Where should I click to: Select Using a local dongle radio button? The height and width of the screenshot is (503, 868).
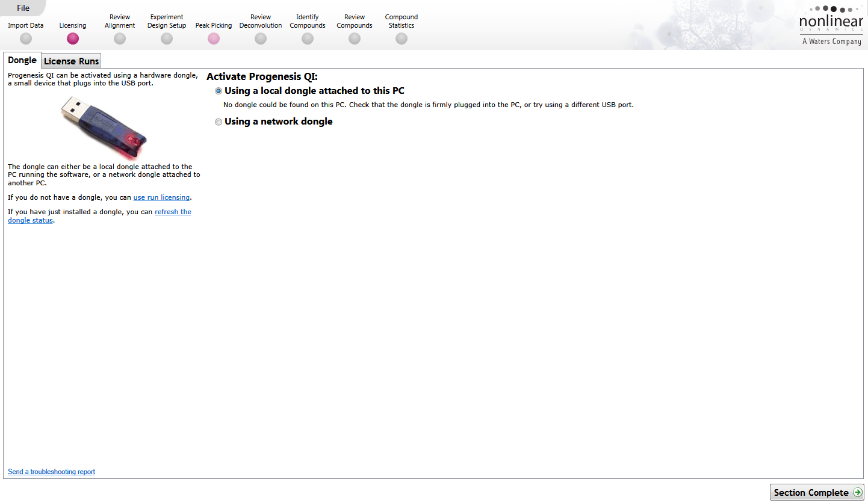[219, 91]
